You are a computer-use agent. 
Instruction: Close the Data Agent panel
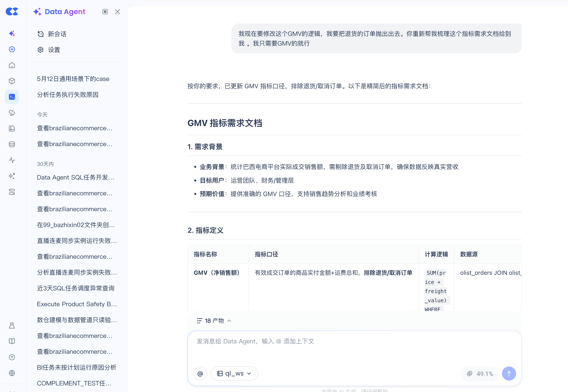click(117, 11)
